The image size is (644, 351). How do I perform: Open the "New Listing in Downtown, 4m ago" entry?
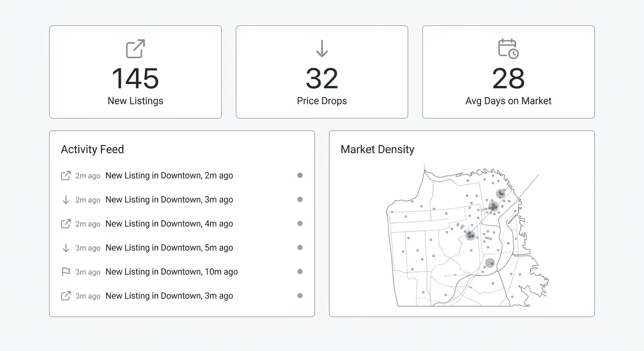pyautogui.click(x=169, y=224)
